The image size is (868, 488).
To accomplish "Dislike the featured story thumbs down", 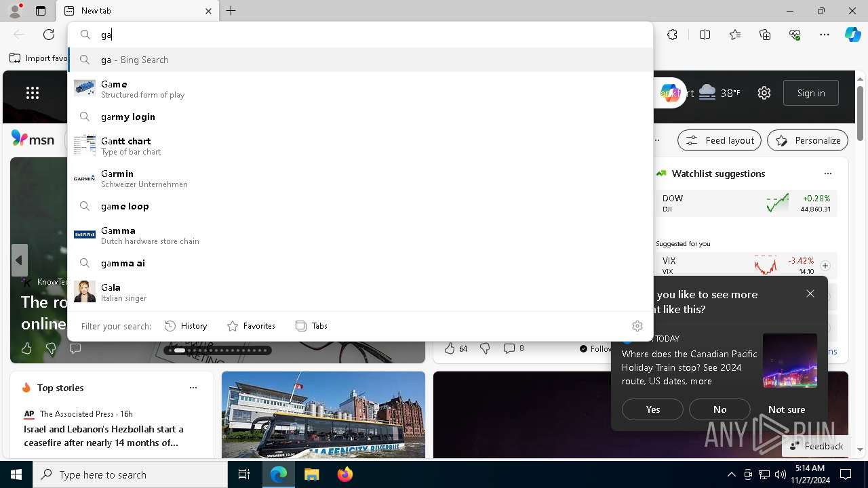I will [51, 348].
